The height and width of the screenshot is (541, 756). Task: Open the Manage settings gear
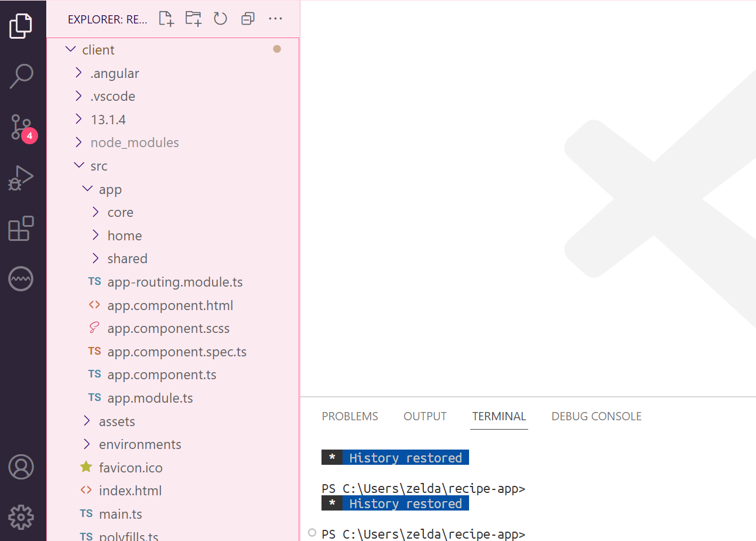point(21,517)
